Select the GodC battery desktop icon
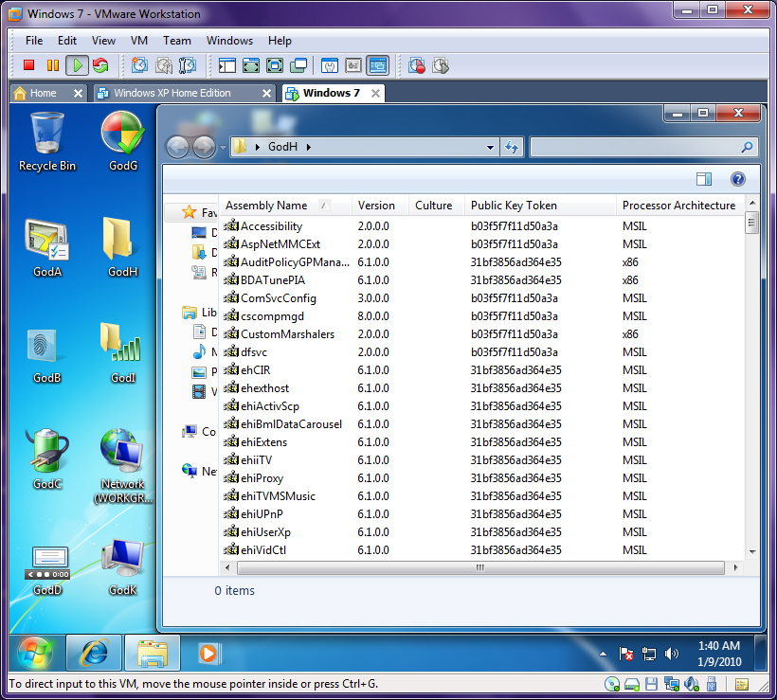Screen dimensions: 777x700 47,459
